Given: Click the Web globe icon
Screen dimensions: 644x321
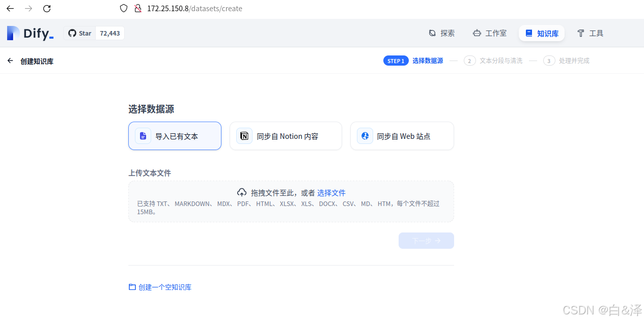Looking at the screenshot, I should (365, 136).
